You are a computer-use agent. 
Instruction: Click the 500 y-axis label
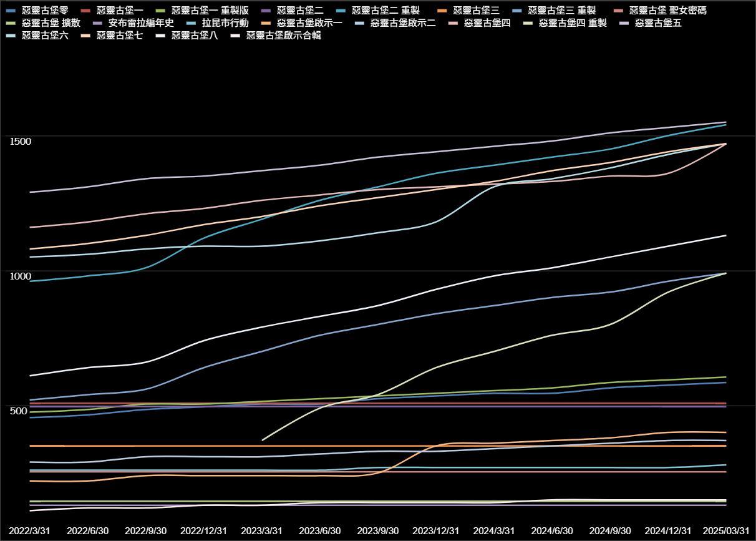(17, 411)
